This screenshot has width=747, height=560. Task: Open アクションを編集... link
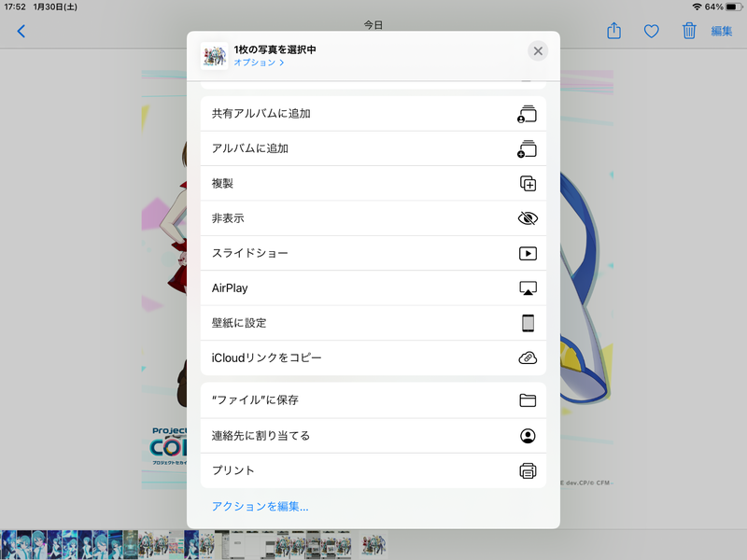pos(261,506)
